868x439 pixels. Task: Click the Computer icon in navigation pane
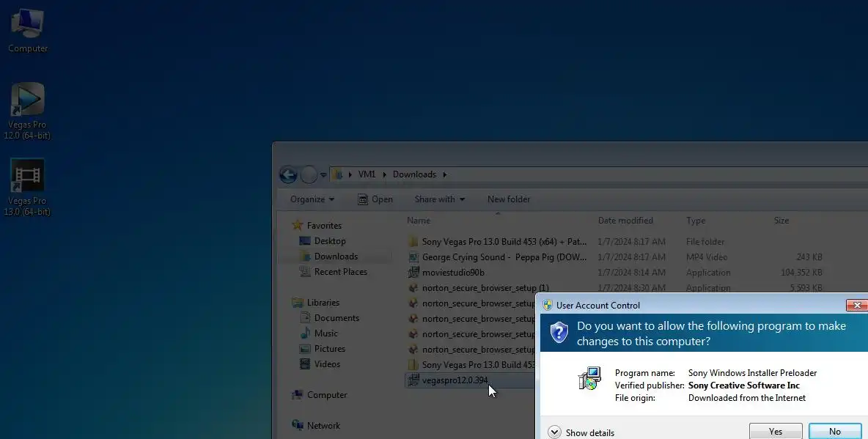click(x=297, y=395)
